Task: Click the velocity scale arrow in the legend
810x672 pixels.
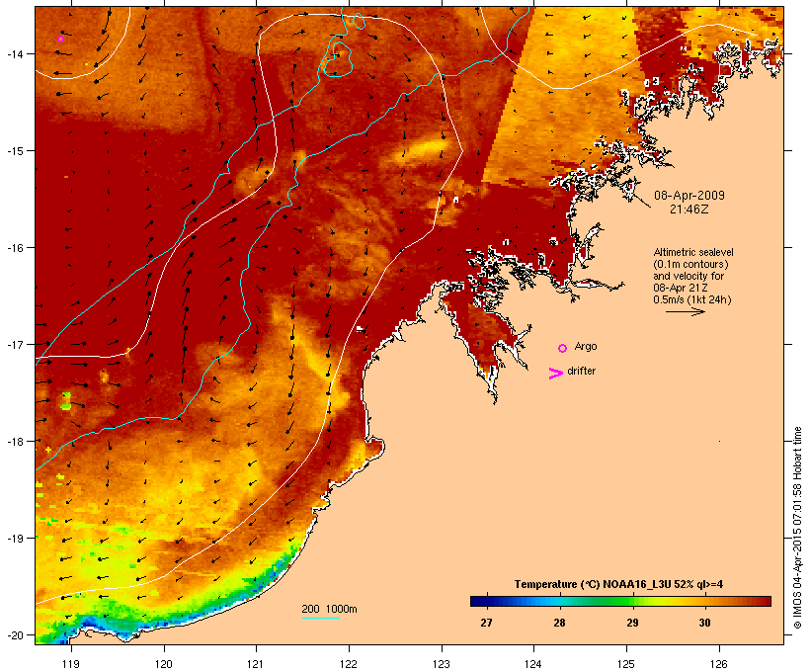Action: [x=686, y=311]
